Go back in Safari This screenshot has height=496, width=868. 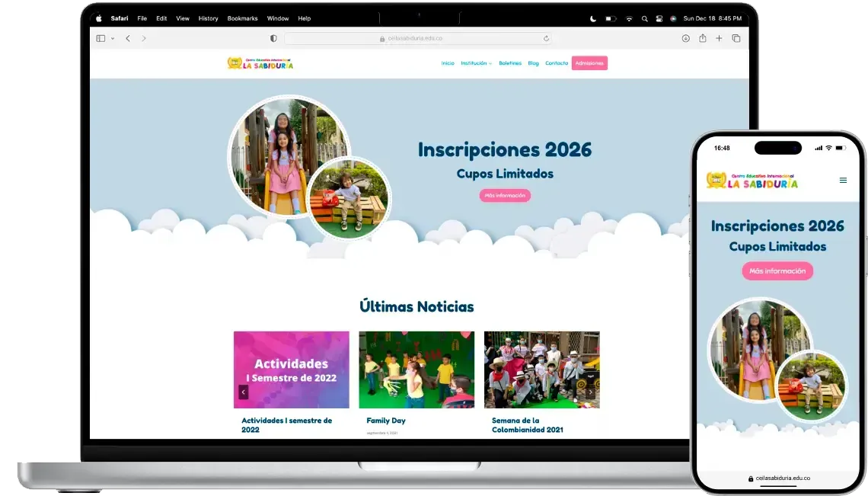(x=128, y=38)
